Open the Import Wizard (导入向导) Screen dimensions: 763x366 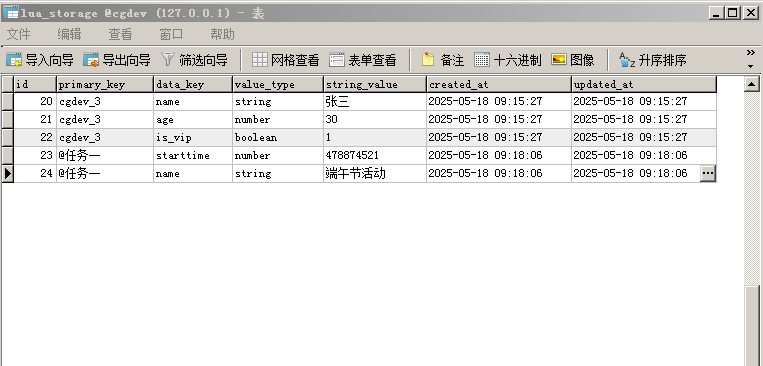[39, 60]
